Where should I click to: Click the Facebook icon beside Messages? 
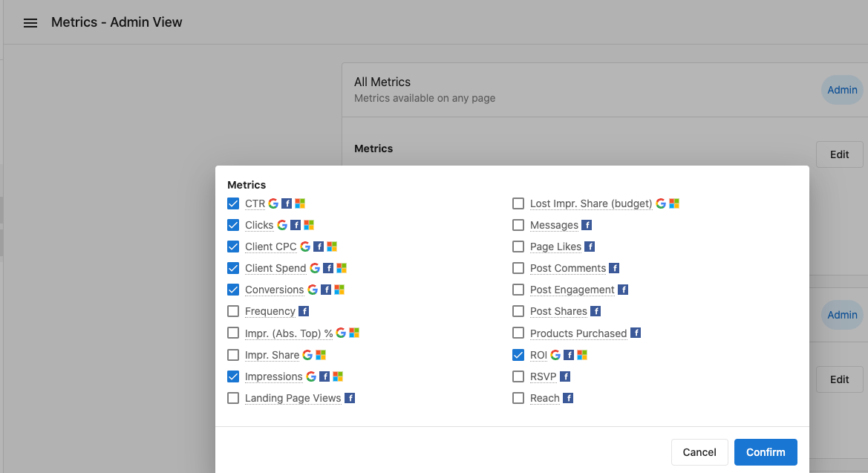tap(587, 224)
